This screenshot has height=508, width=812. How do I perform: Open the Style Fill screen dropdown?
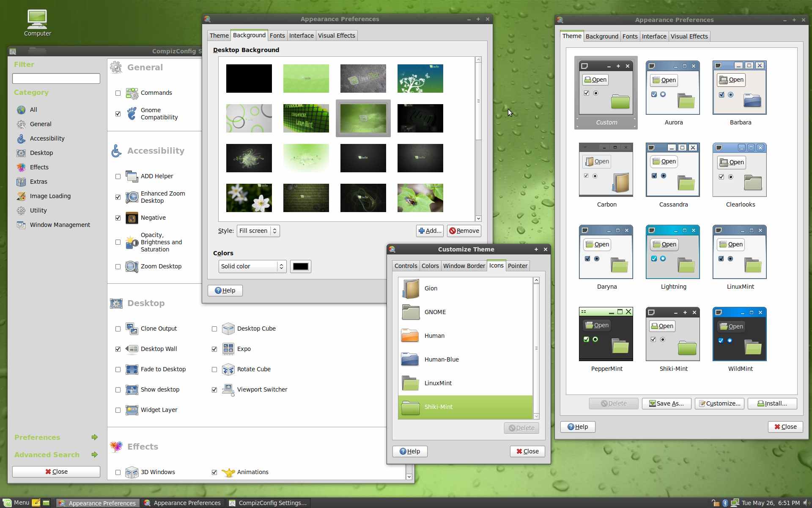(258, 231)
